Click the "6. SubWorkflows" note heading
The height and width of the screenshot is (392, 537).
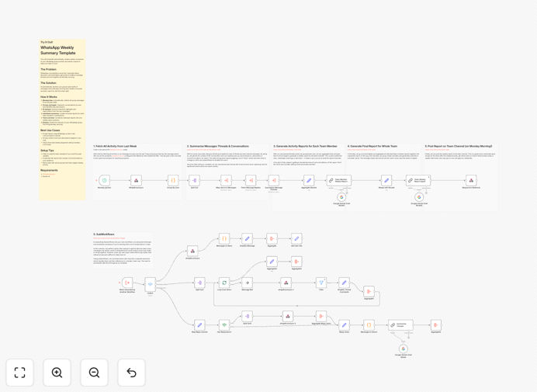(104, 234)
